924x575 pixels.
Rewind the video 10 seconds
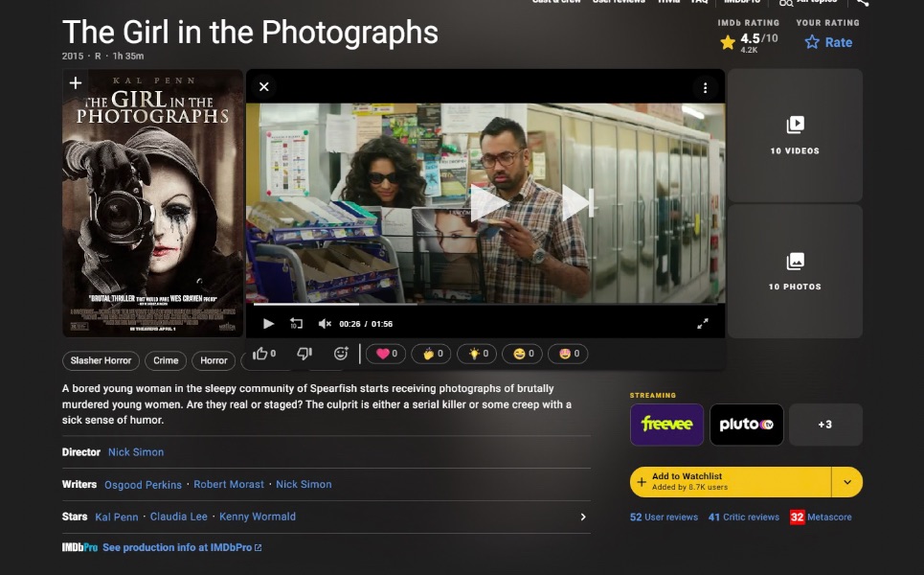[296, 324]
